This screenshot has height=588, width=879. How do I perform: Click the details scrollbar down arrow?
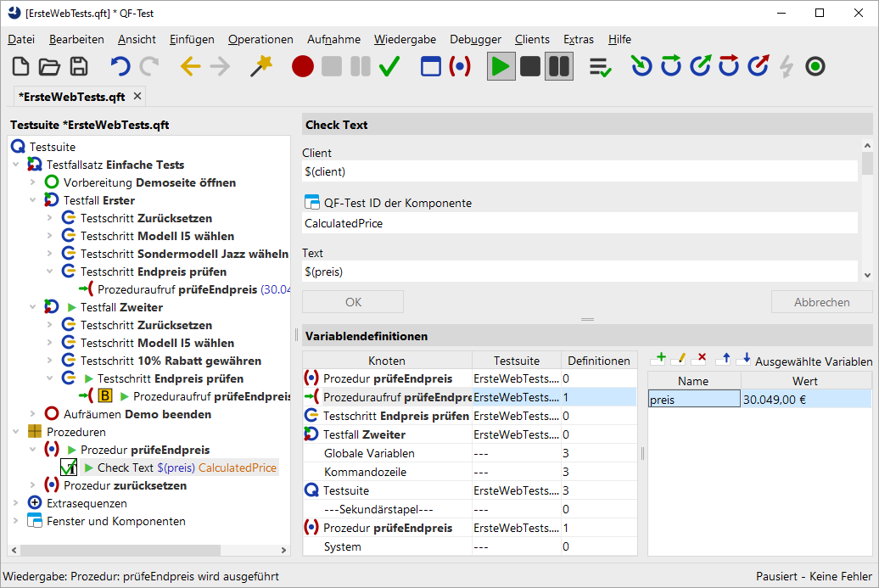pyautogui.click(x=867, y=275)
